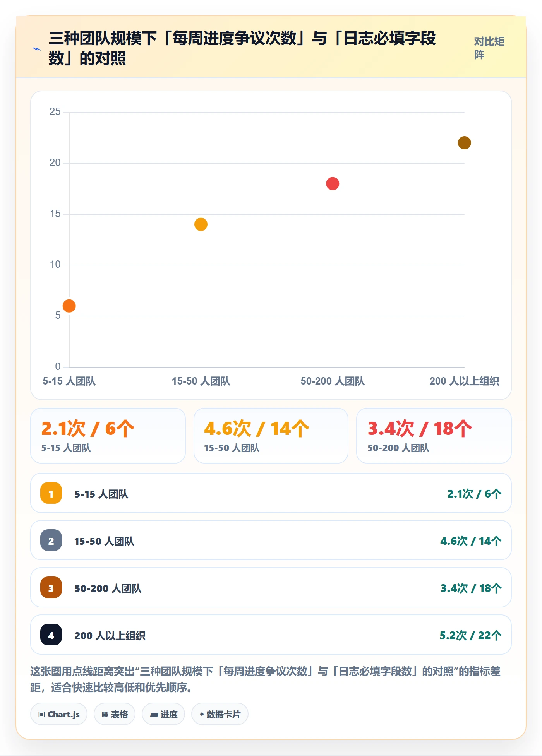Click the lightning bolt icon beside the title
Image resolution: width=542 pixels, height=756 pixels.
[37, 49]
